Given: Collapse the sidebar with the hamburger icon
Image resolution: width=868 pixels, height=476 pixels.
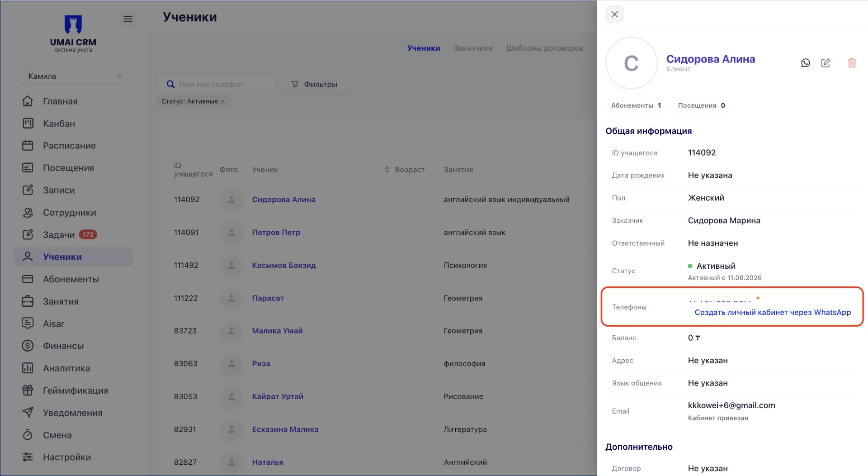Looking at the screenshot, I should click(x=128, y=19).
